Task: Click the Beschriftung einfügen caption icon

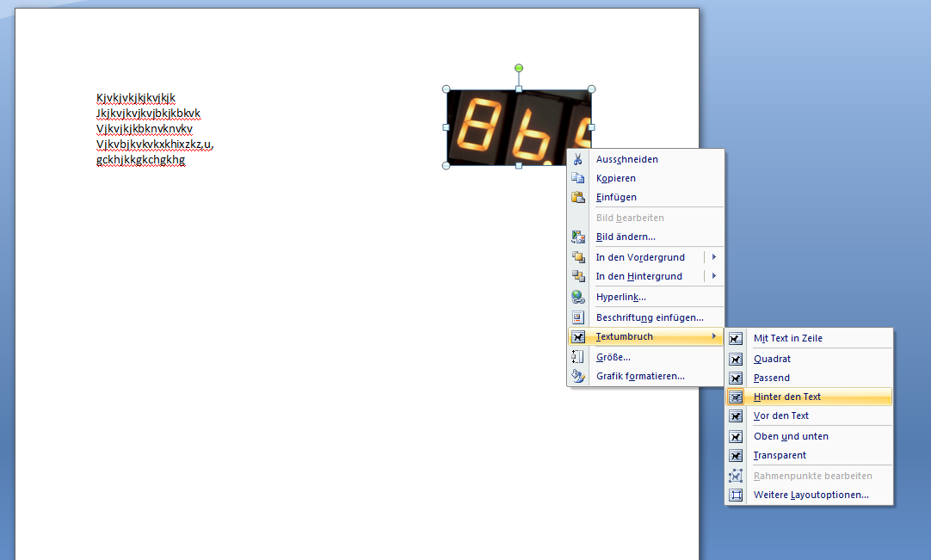Action: coord(578,317)
